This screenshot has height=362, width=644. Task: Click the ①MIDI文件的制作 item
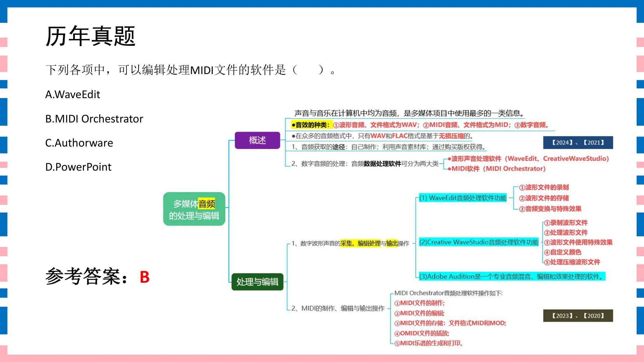pyautogui.click(x=419, y=303)
